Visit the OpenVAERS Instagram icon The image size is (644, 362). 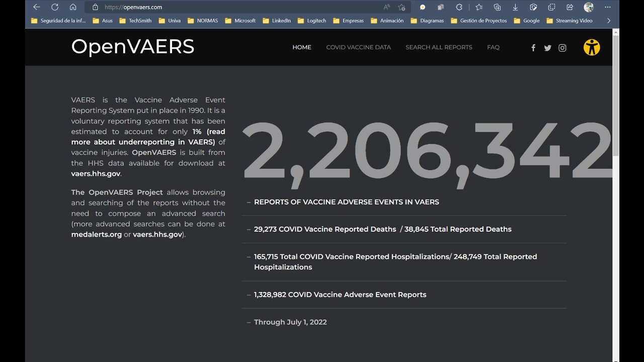(562, 48)
